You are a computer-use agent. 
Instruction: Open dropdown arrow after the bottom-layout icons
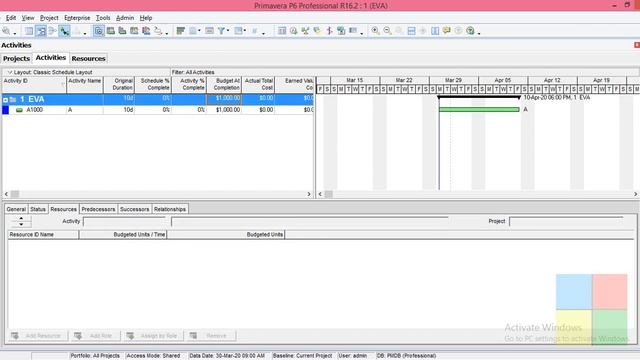pos(167,32)
